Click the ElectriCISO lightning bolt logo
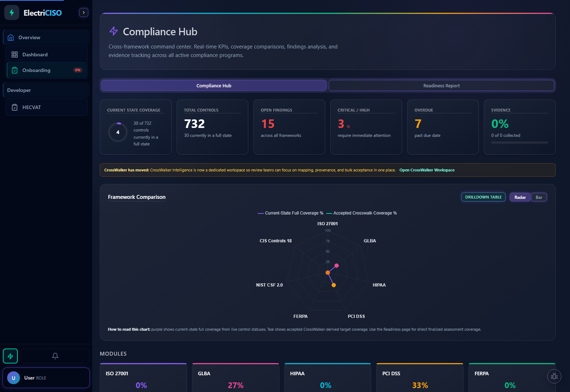Viewport: 570px width, 392px height. tap(12, 12)
